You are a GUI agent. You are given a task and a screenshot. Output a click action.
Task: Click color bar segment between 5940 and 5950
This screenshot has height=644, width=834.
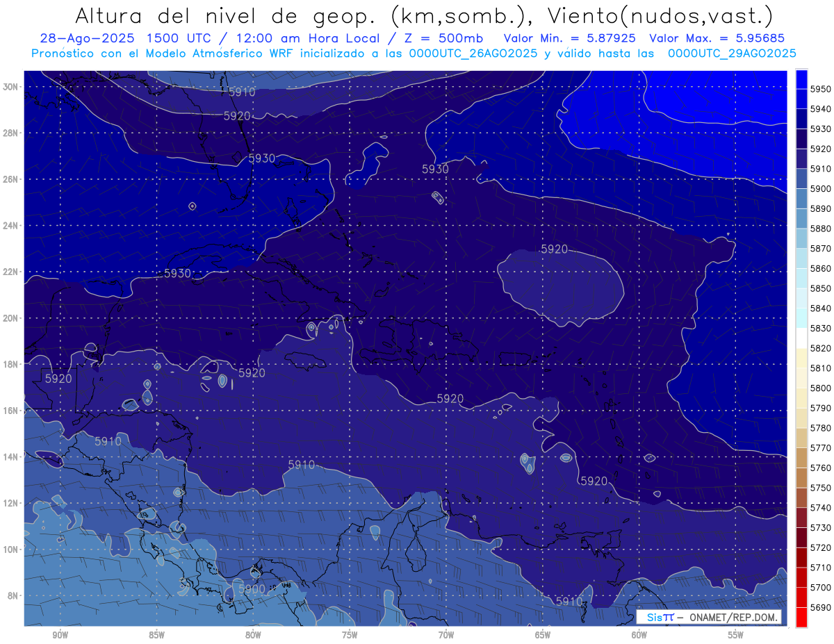[801, 99]
